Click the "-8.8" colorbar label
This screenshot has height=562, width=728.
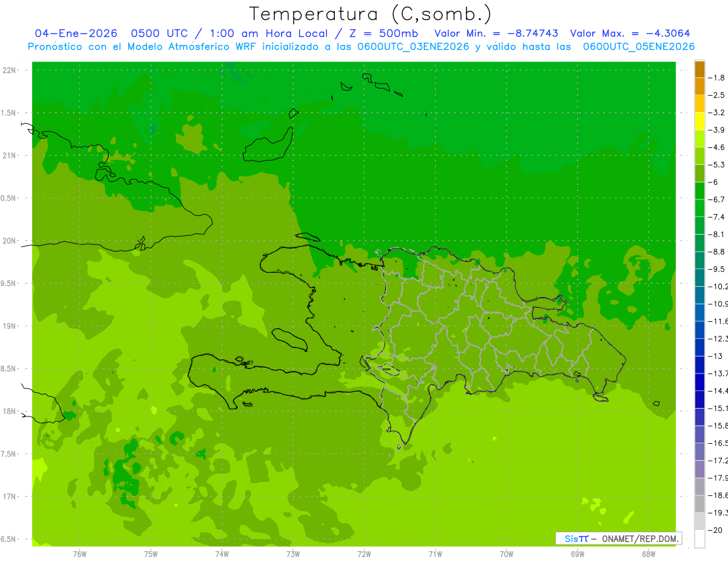click(718, 252)
